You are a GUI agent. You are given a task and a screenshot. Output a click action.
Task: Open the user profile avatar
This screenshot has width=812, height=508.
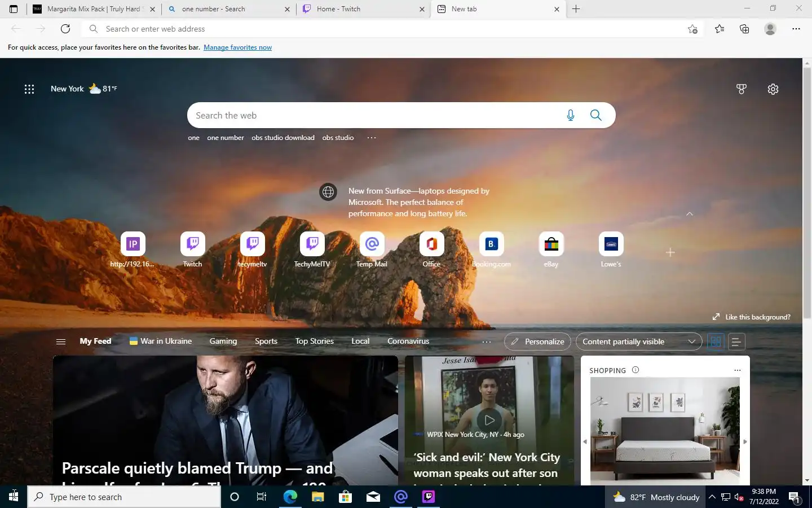[x=770, y=29]
